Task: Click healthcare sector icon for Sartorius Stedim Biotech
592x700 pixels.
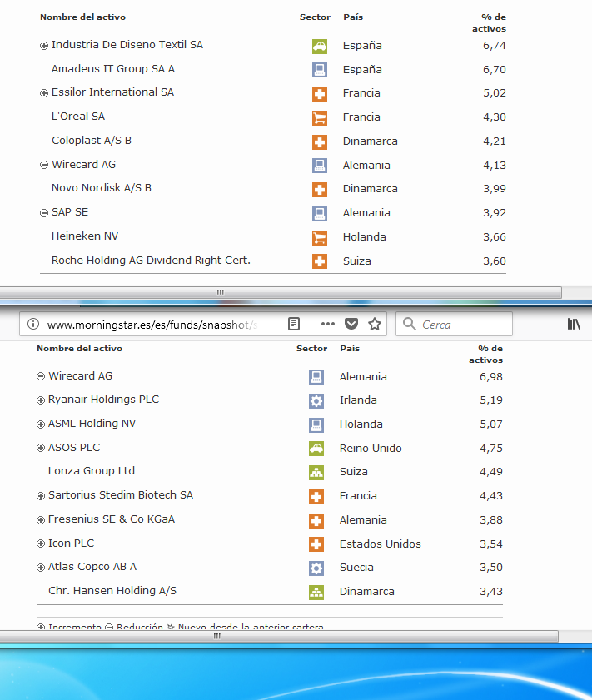Action: pyautogui.click(x=316, y=496)
